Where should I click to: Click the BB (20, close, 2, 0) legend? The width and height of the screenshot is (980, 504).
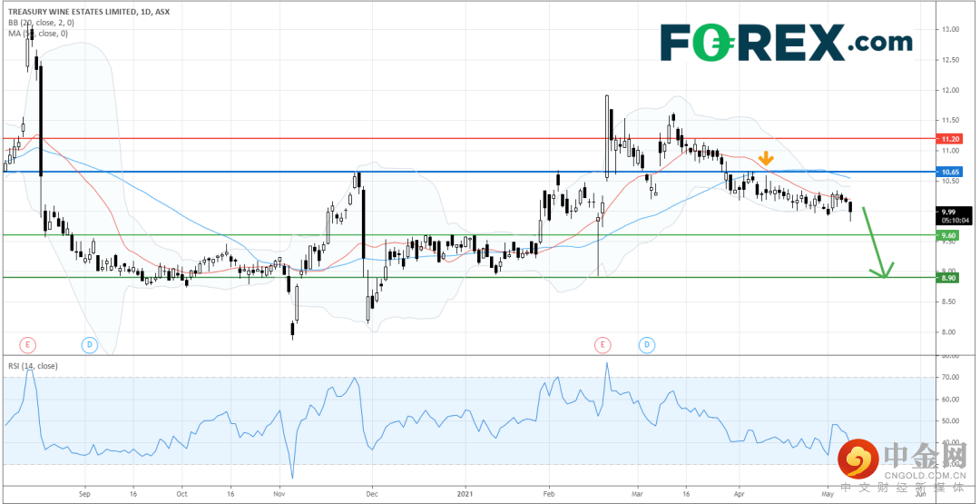pyautogui.click(x=41, y=23)
